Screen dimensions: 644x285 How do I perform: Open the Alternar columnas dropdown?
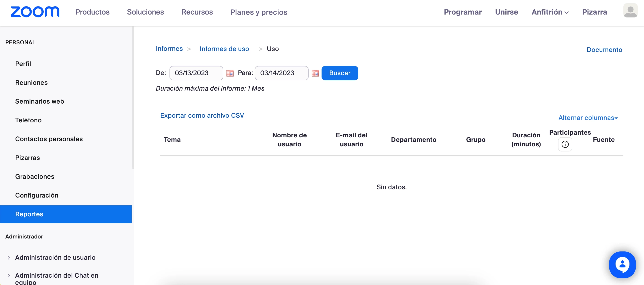(x=588, y=118)
